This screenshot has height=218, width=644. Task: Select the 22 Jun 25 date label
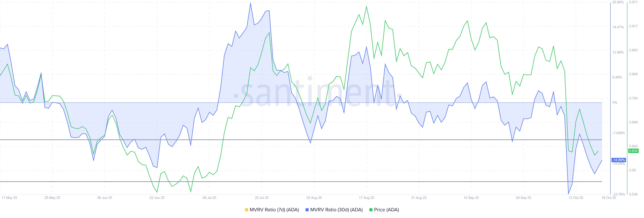[x=157, y=198]
